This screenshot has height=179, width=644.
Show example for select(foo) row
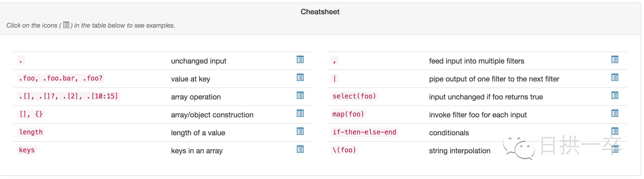pyautogui.click(x=615, y=95)
